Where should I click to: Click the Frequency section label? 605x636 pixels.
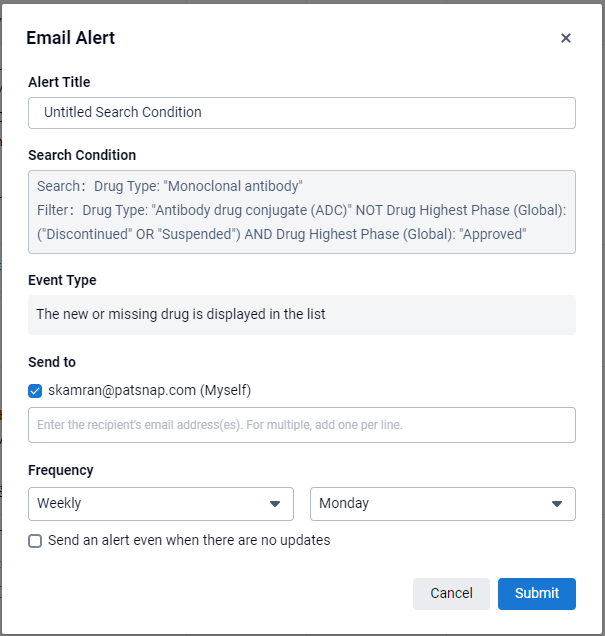[x=61, y=470]
